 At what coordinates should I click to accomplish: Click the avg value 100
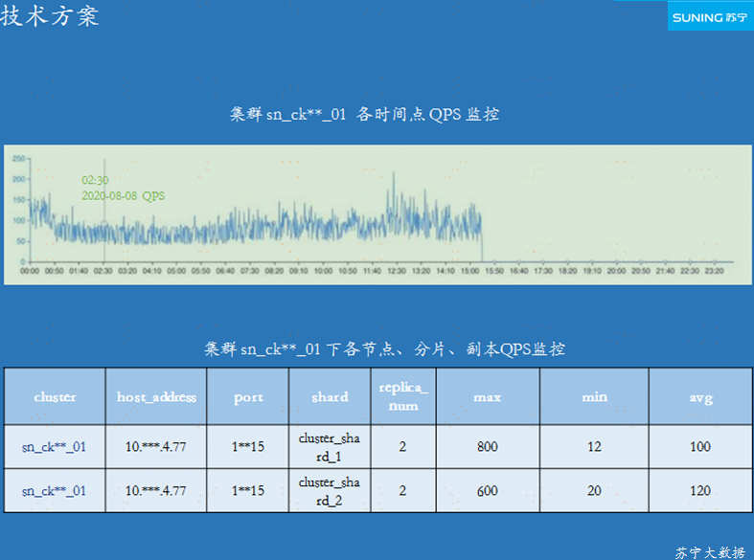[700, 447]
